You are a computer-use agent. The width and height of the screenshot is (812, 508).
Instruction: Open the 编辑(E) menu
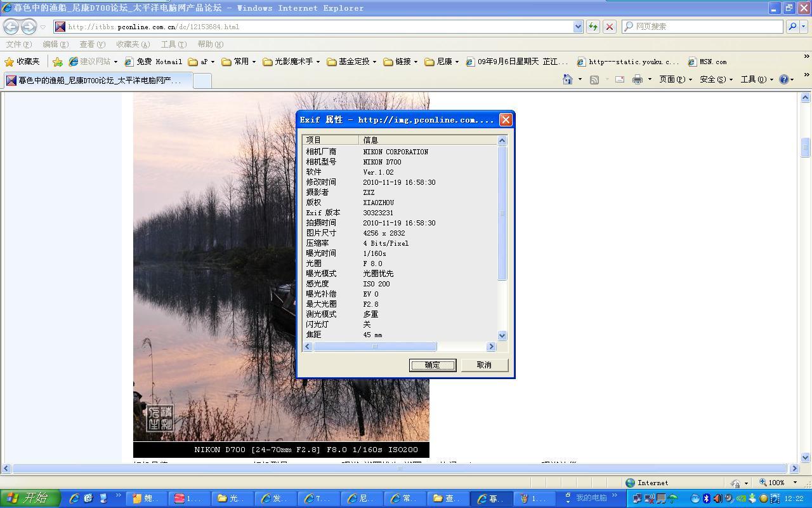point(55,44)
